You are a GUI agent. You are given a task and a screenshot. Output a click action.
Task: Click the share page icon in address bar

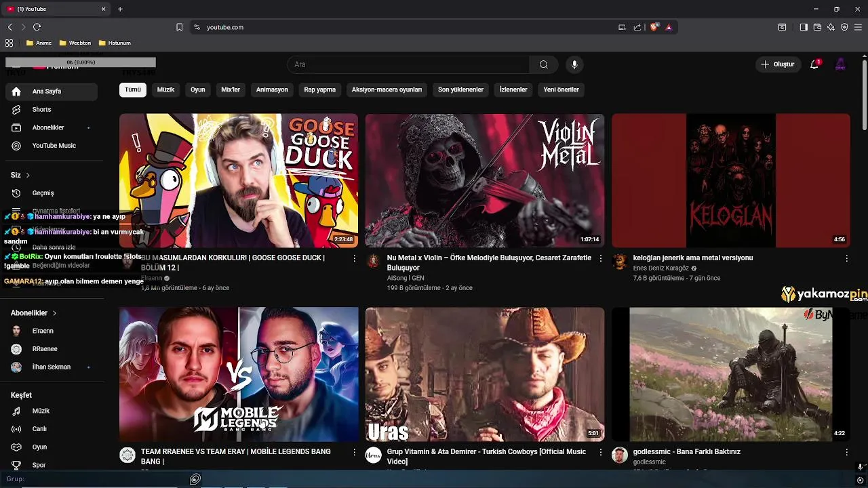[x=637, y=27]
